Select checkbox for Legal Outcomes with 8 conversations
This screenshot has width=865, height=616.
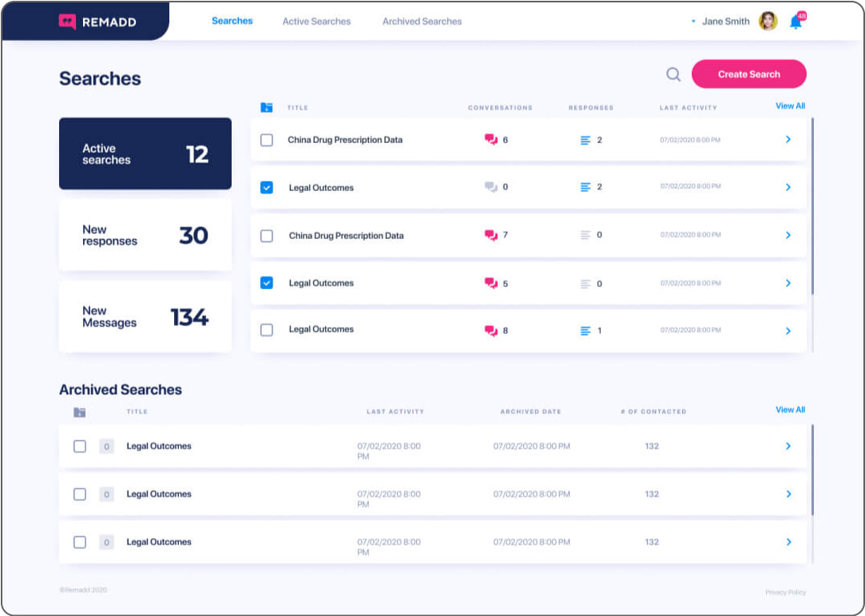[267, 330]
